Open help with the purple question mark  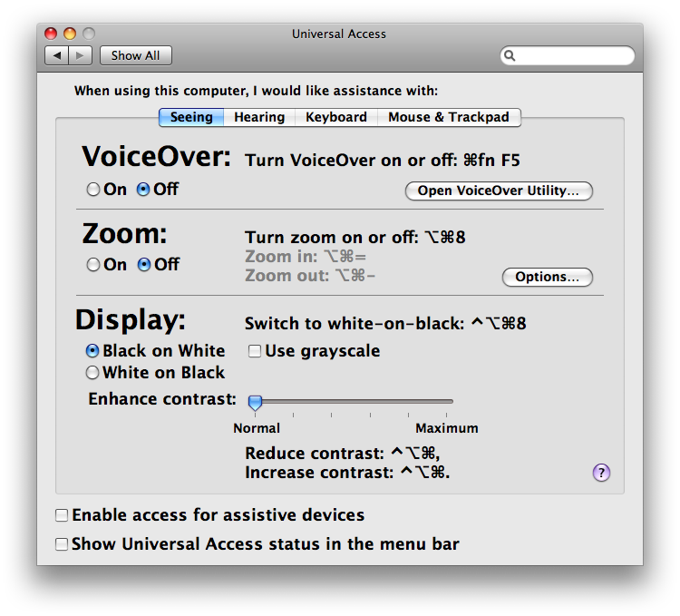(x=601, y=473)
